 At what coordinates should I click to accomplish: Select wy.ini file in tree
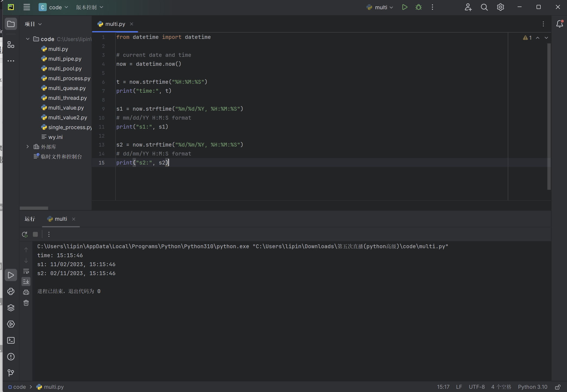tap(55, 137)
